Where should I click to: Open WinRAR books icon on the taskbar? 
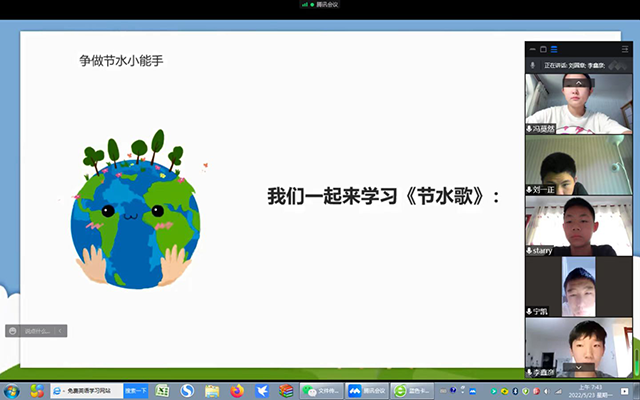pyautogui.click(x=286, y=391)
